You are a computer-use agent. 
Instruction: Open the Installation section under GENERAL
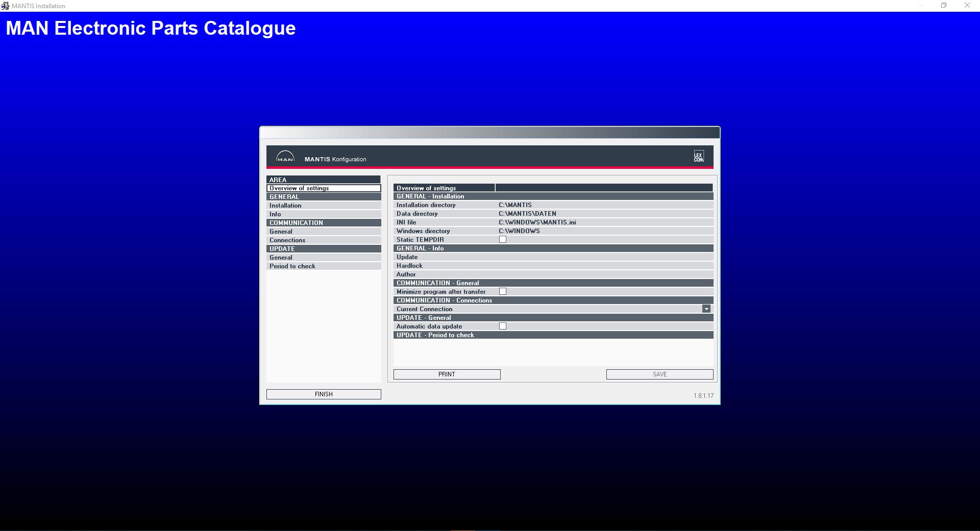324,206
